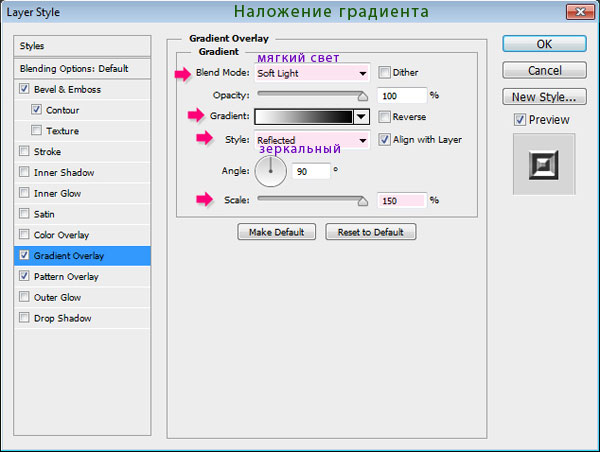Click the Opacity slider handle
Viewport: 600px width, 452px height.
(363, 96)
